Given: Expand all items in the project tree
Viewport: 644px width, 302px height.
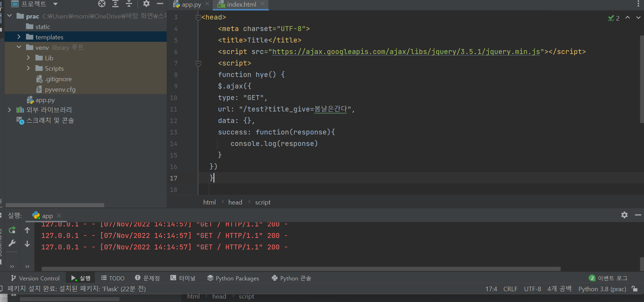Looking at the screenshot, I should 115,4.
